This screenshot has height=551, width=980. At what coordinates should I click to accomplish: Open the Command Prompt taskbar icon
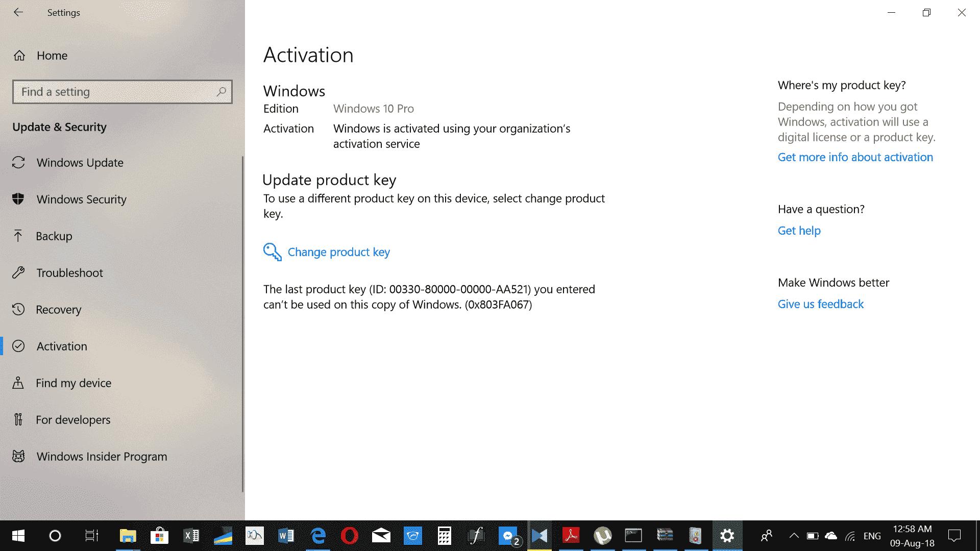pos(633,536)
